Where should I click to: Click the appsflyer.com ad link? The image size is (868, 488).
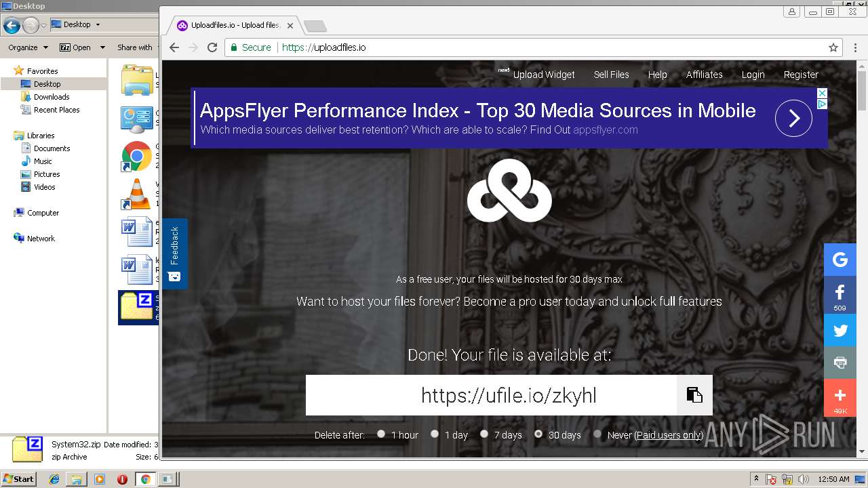(606, 130)
